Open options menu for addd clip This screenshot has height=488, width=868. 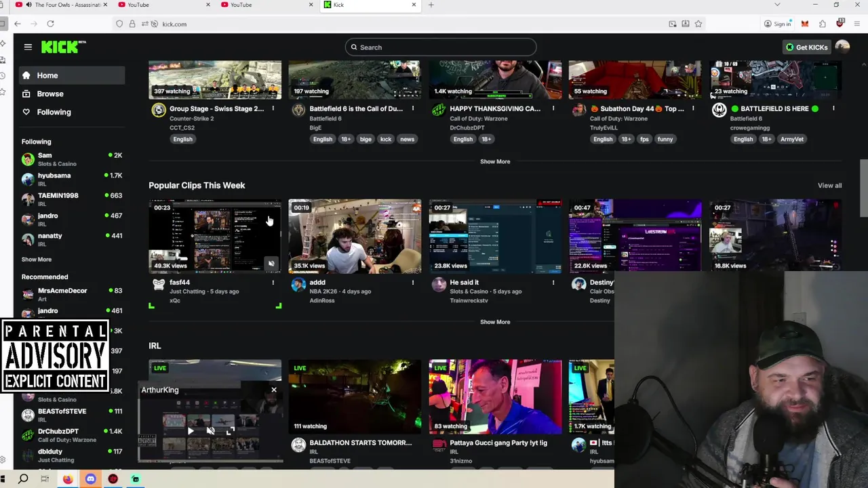coord(413,283)
